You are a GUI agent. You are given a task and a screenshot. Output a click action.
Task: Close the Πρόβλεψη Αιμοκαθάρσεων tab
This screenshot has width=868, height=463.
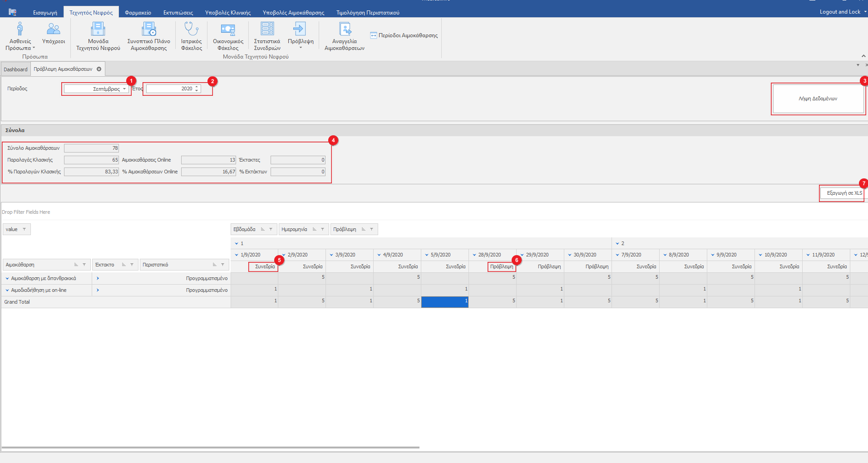99,69
